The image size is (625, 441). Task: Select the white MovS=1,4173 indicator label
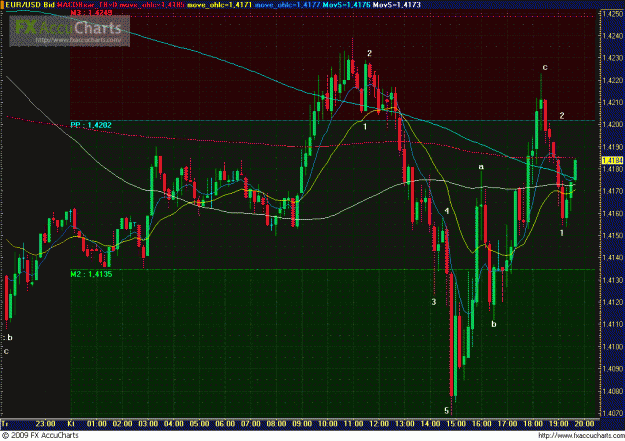click(x=397, y=5)
